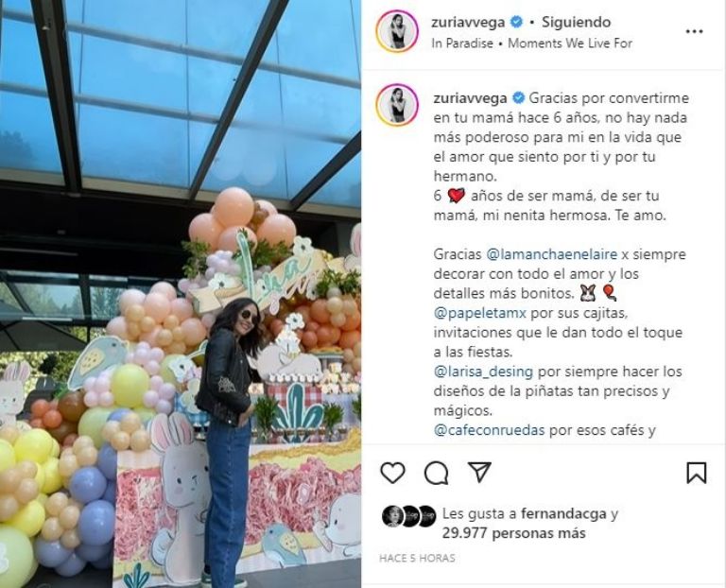Open the audio In Paradise • Moments We Live For

(x=531, y=43)
